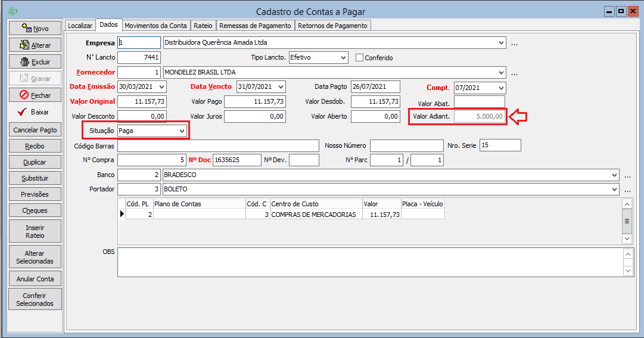Expand the Situação dropdown showing Paga
This screenshot has height=338, width=644.
(182, 131)
